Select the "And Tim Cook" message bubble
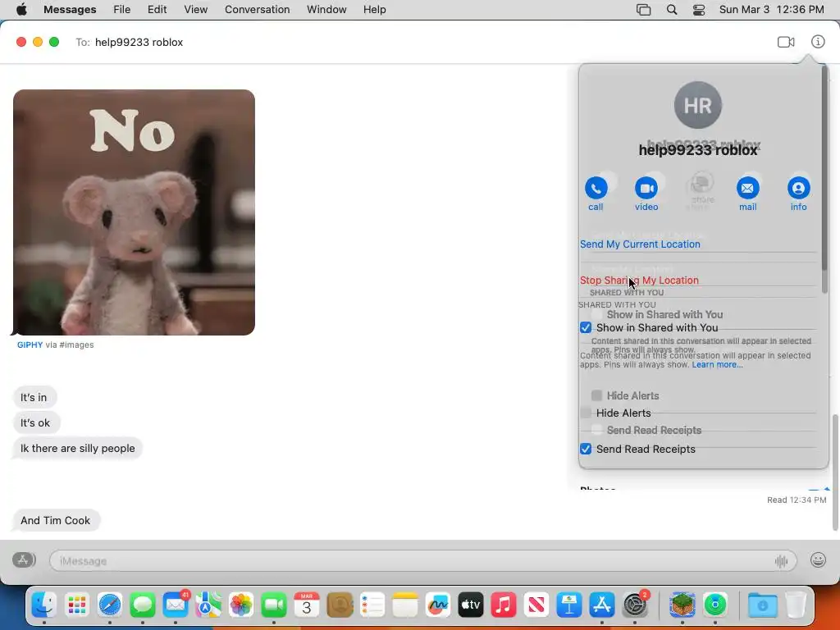This screenshot has height=630, width=840. pos(56,520)
